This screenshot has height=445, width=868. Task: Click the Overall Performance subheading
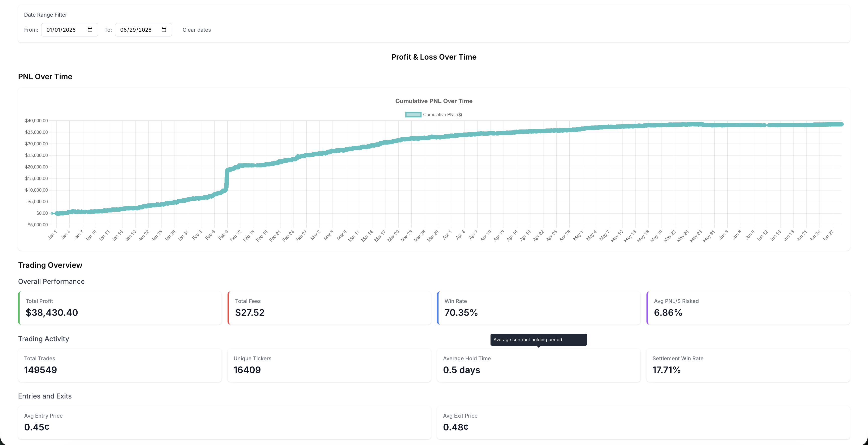click(x=51, y=281)
